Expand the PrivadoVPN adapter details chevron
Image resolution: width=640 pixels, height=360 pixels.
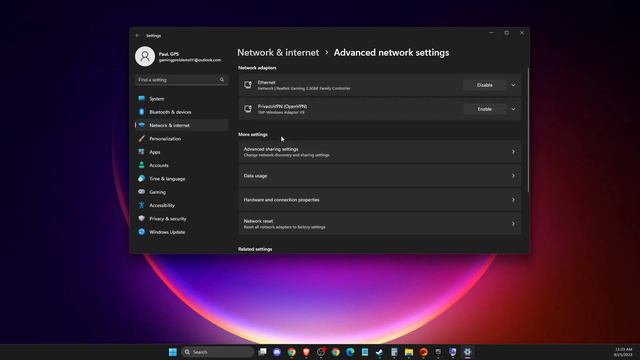point(513,109)
